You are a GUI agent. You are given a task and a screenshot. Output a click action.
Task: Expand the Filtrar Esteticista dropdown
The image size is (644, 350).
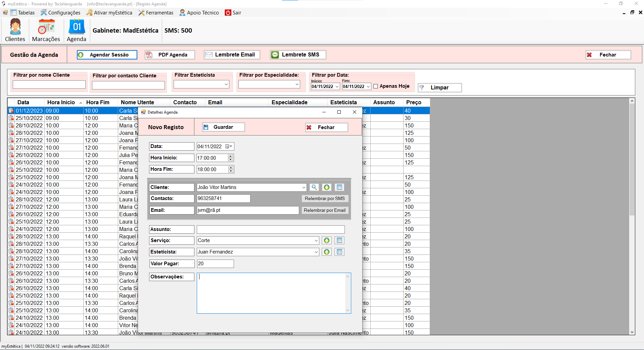coord(226,84)
